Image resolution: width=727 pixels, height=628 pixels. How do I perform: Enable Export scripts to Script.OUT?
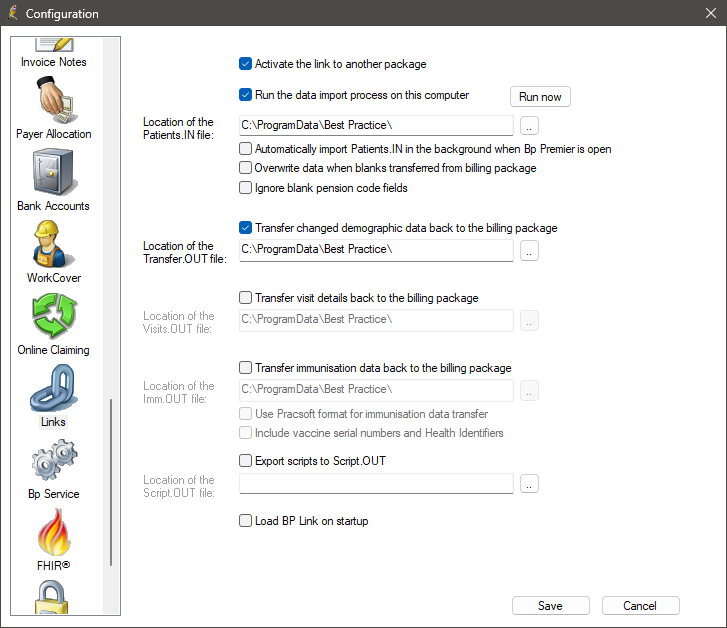tap(245, 461)
